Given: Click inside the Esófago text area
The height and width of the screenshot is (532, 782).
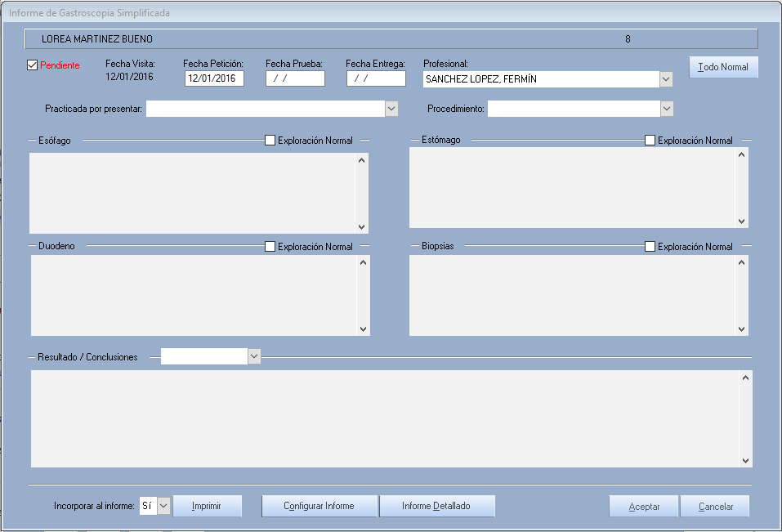Looking at the screenshot, I should (x=193, y=193).
